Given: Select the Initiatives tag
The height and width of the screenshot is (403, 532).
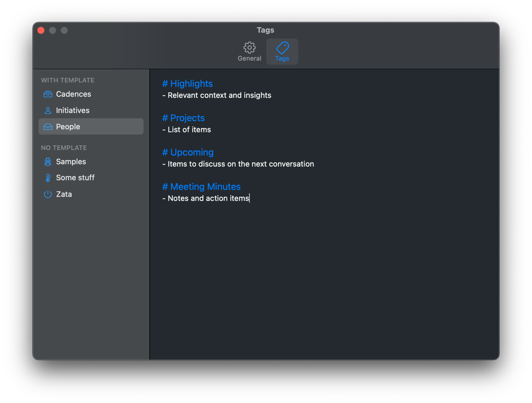Looking at the screenshot, I should 91,111.
